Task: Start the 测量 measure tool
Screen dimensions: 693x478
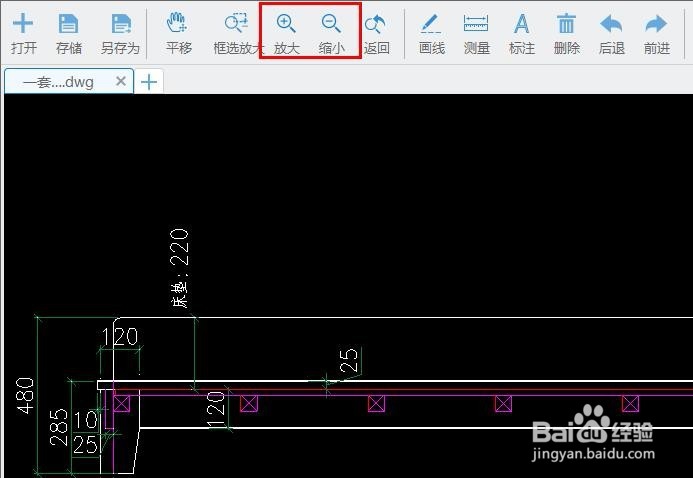Action: point(476,33)
